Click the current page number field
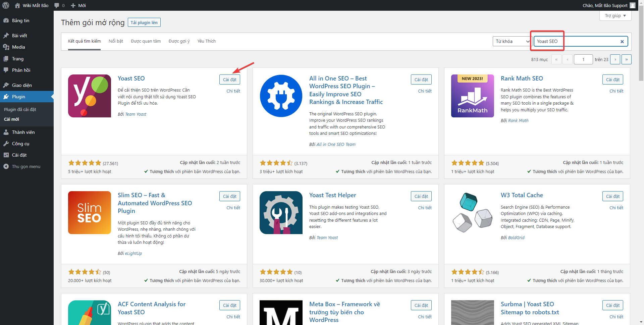Viewport: 644px width, 325px height. [583, 59]
